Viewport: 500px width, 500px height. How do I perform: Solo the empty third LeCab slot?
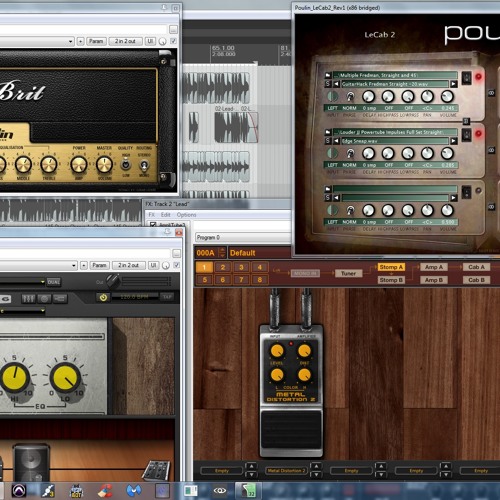pos(328,198)
